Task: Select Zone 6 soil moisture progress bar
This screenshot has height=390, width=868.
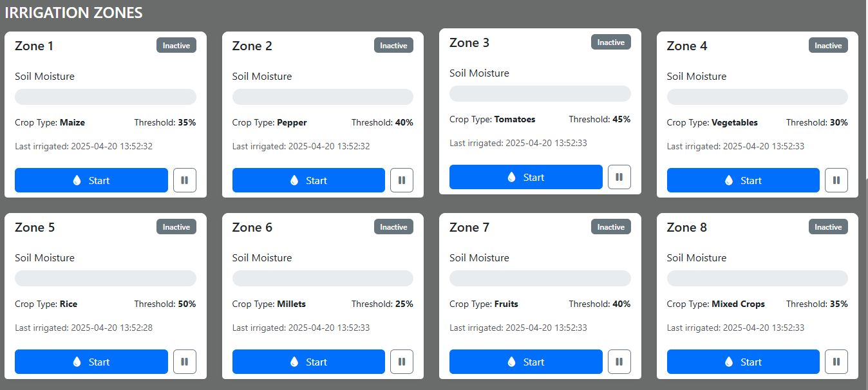Action: pos(323,278)
